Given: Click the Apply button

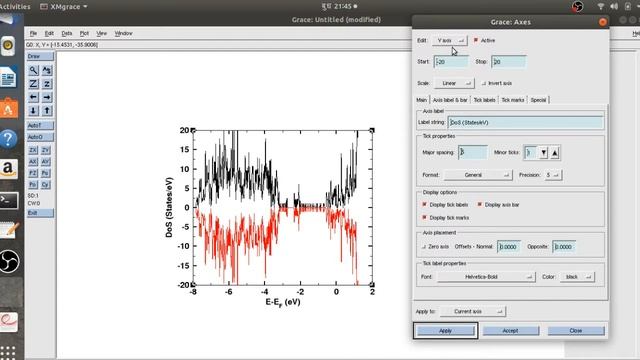Looking at the screenshot, I should click(x=445, y=331).
